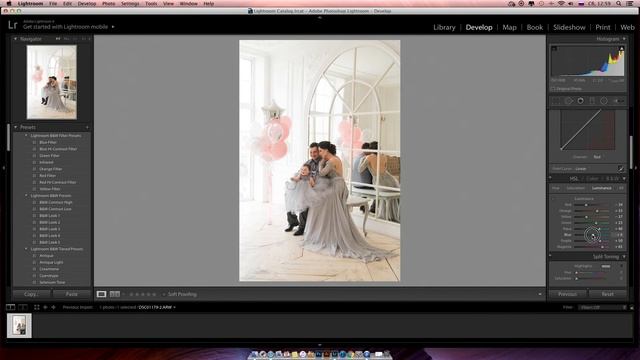The width and height of the screenshot is (640, 360).
Task: Click second window display icon in filmstrip
Action: click(x=23, y=307)
